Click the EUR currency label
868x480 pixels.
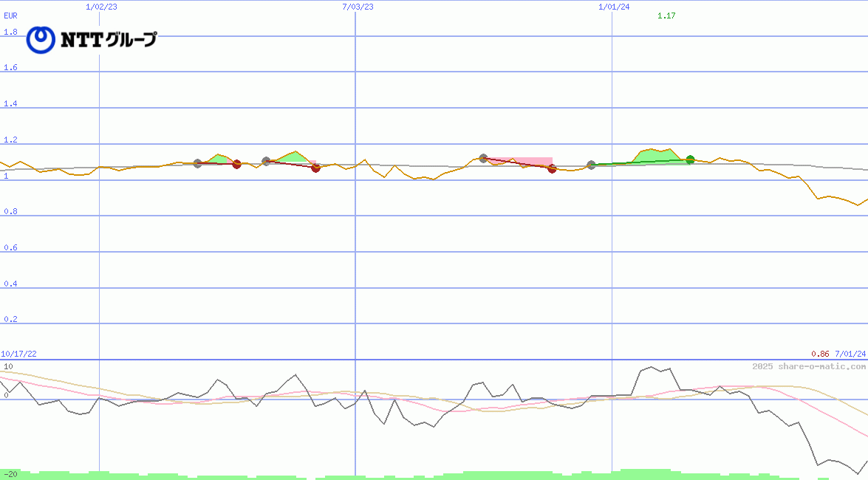coord(10,15)
